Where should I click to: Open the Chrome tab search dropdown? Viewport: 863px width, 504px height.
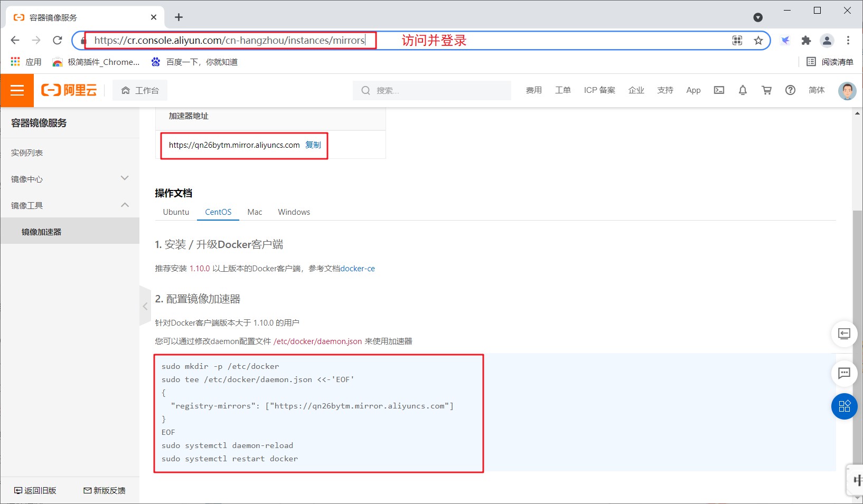758,17
